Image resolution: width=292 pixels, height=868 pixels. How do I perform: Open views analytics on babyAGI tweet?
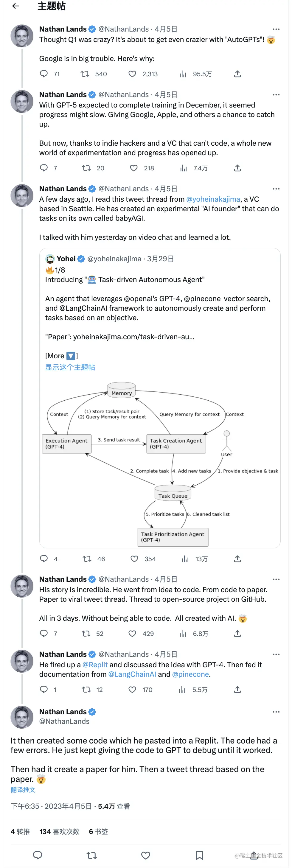click(185, 559)
